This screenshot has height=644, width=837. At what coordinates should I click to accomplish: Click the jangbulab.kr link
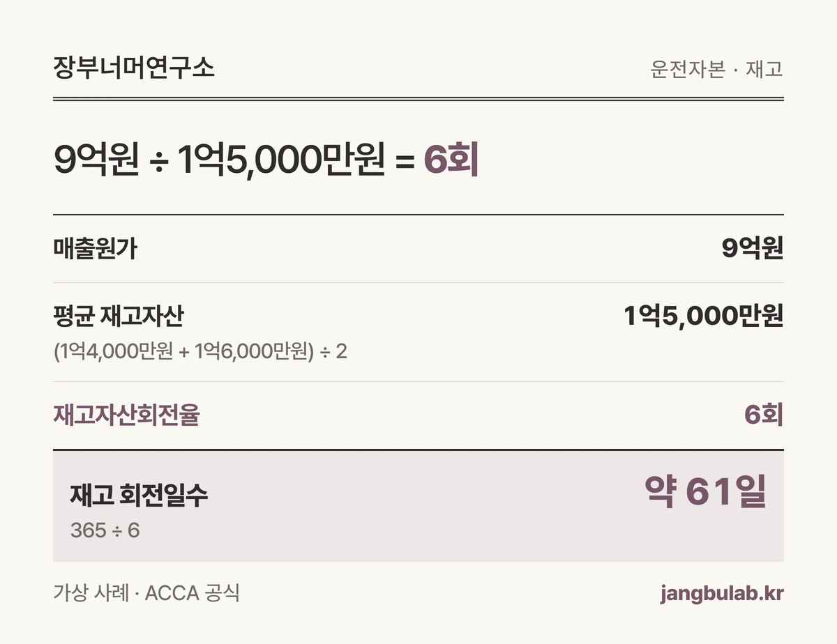click(721, 595)
